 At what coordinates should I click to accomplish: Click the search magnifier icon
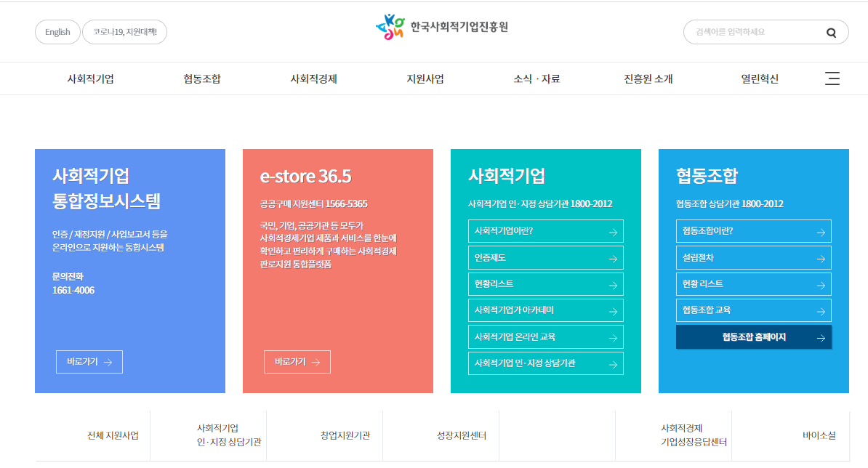click(831, 33)
